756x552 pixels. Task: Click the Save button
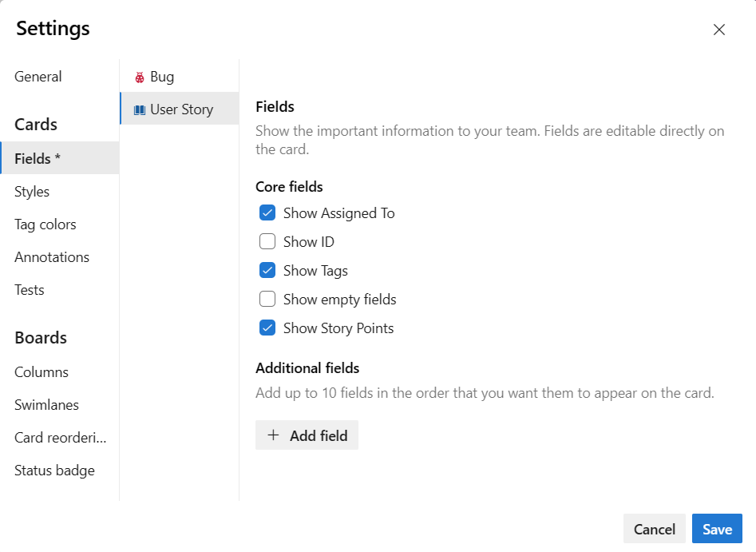pos(717,530)
